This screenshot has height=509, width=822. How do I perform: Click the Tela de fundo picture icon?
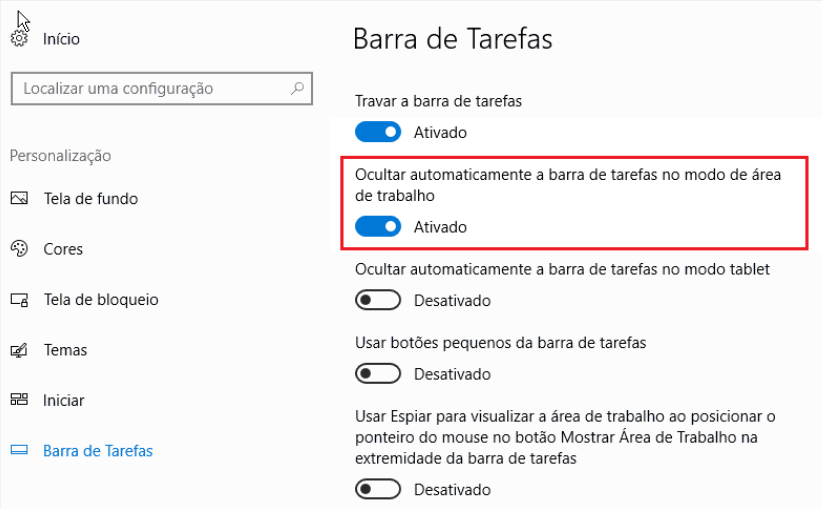pyautogui.click(x=19, y=198)
